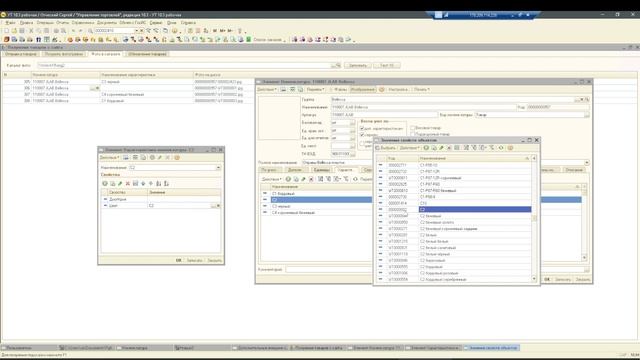Open taskbar item Значение свойств объектов
Image resolution: width=640 pixels, height=360 pixels.
point(492,348)
